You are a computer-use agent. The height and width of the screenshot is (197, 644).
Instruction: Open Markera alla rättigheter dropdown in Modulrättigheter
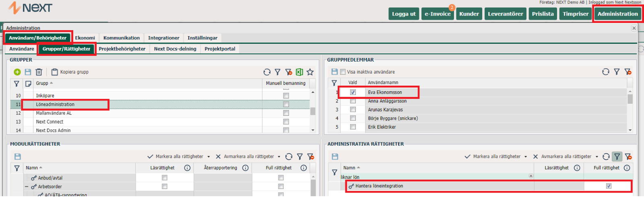(208, 157)
